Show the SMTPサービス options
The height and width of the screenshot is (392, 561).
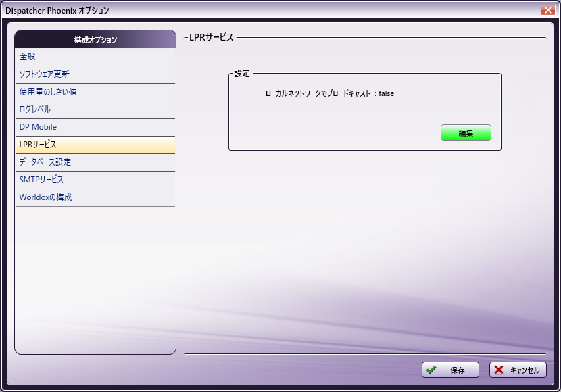click(x=42, y=180)
